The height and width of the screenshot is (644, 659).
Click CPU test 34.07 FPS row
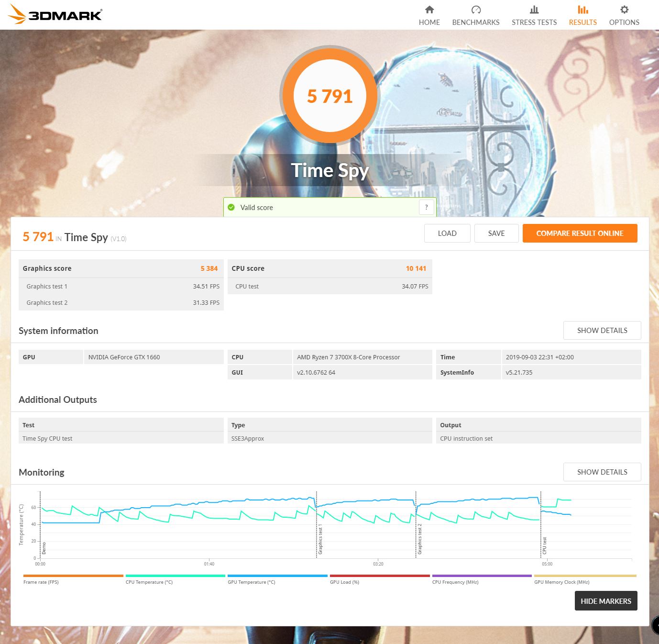coord(330,286)
